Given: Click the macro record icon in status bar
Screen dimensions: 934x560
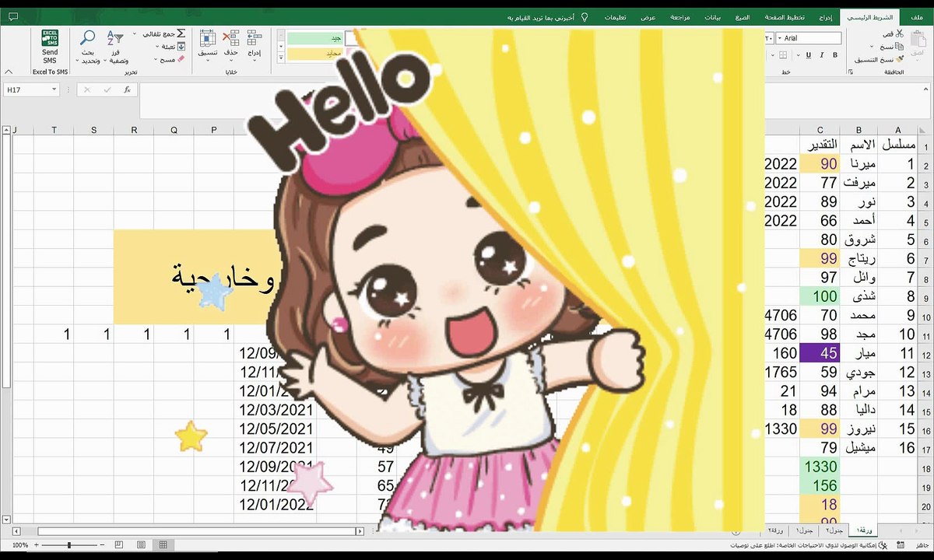Looking at the screenshot, I should [900, 545].
